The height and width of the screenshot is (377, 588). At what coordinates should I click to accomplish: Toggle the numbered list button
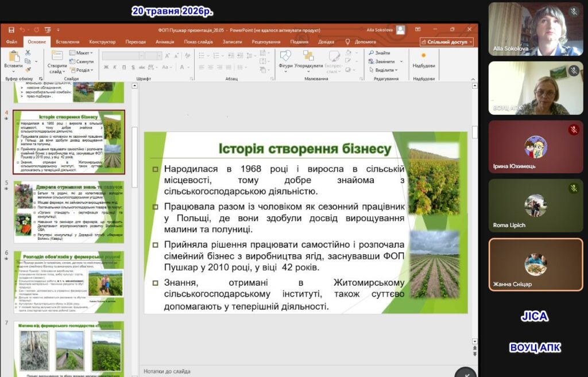pos(217,56)
